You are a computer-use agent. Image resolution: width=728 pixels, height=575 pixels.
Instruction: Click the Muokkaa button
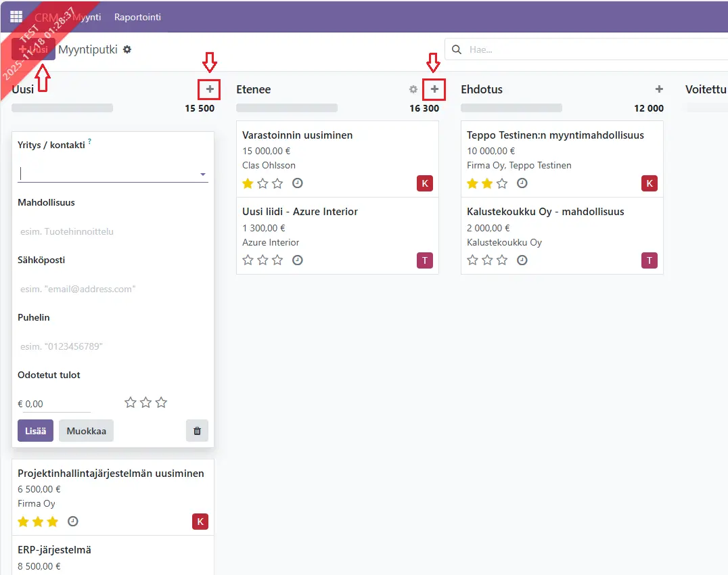pos(86,431)
